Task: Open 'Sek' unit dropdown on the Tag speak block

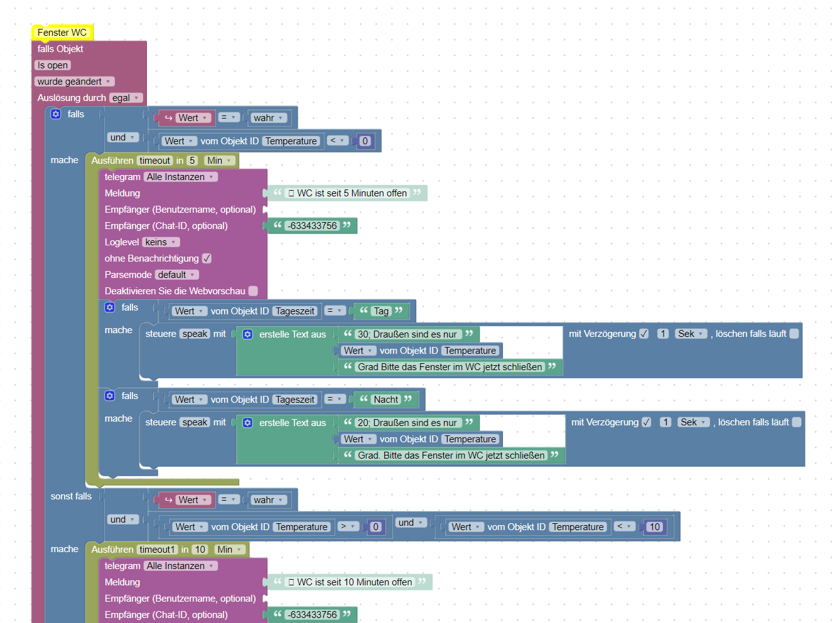Action: click(691, 334)
